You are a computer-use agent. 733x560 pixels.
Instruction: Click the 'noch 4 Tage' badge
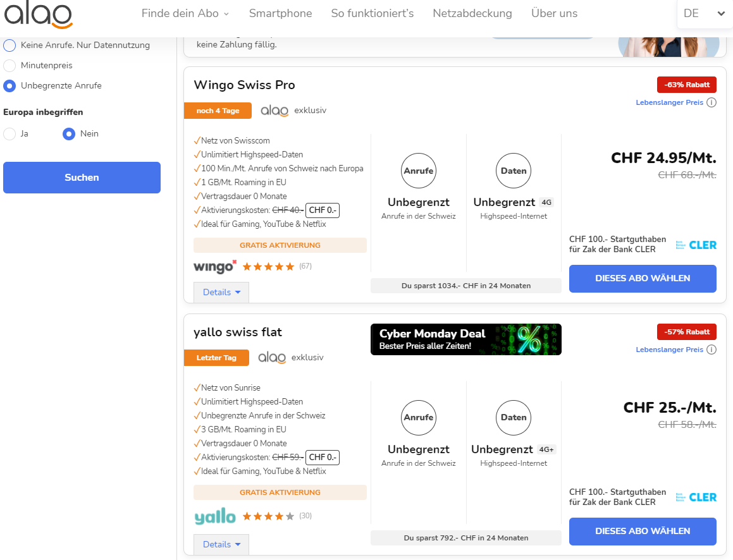(x=218, y=111)
